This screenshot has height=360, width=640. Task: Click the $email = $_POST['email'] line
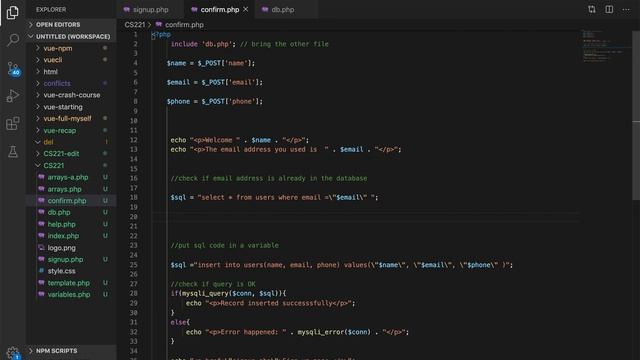(x=215, y=82)
